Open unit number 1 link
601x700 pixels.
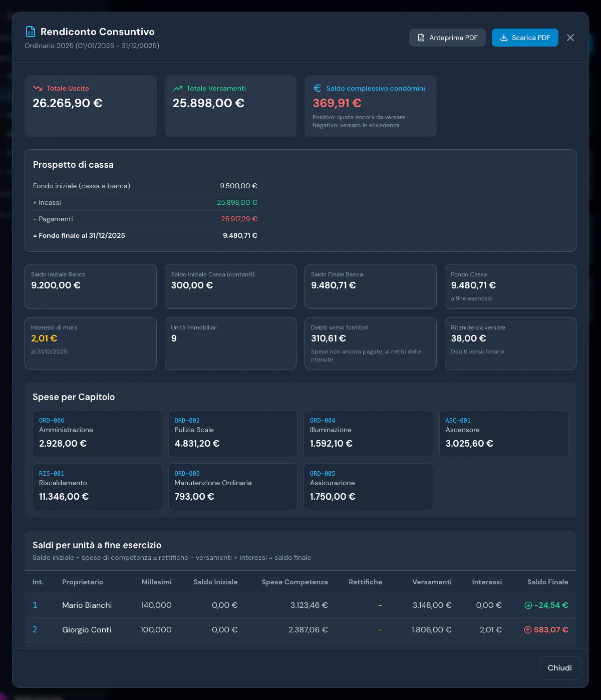(x=35, y=605)
